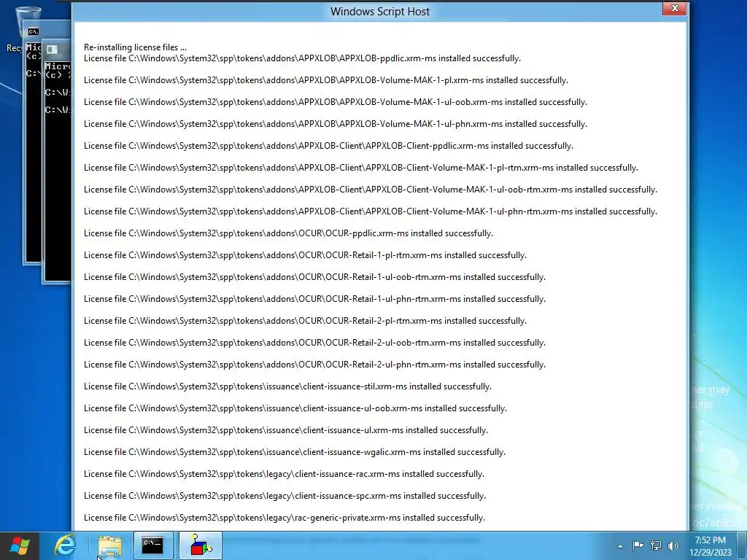
Task: Open the Start button on taskbar
Action: (20, 545)
